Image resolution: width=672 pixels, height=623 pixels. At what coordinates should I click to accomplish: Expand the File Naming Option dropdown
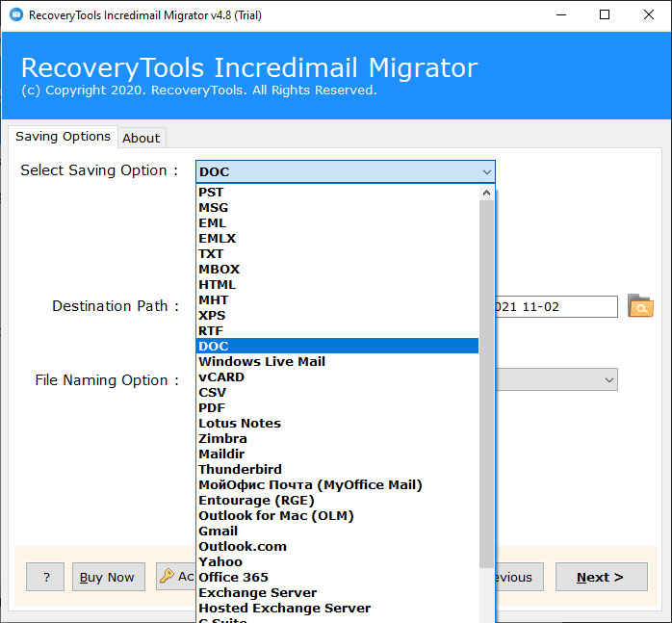(608, 380)
